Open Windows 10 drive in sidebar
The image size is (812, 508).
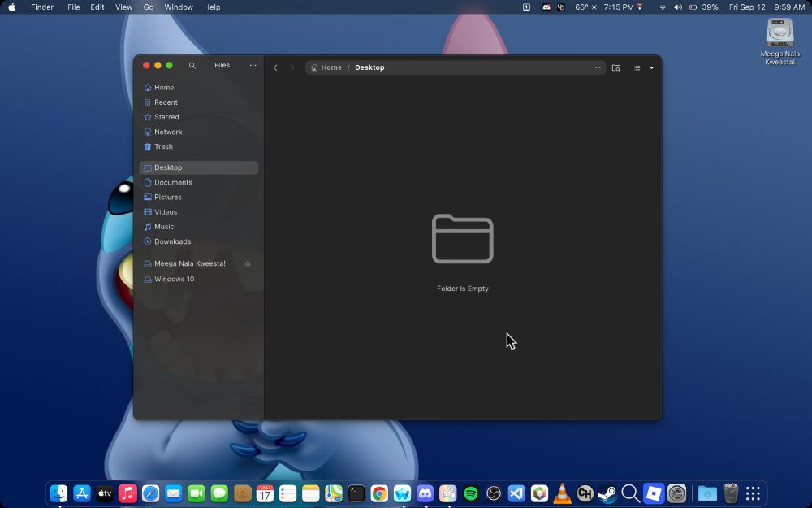(x=199, y=279)
